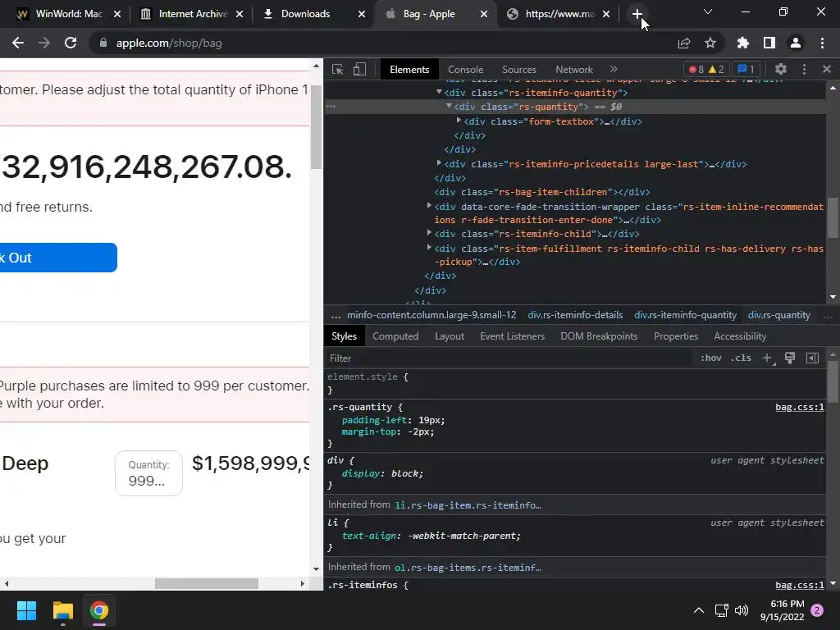Click the li.rs-bag-item inherited-from link

pyautogui.click(x=468, y=505)
